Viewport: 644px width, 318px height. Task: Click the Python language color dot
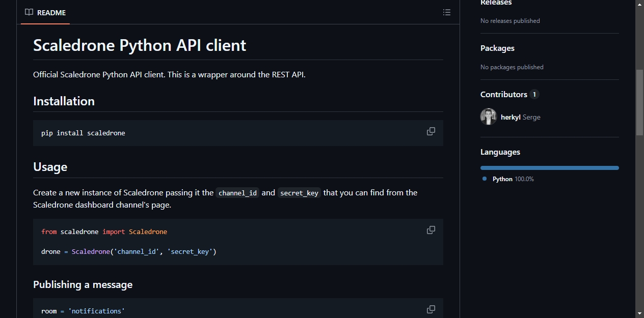485,179
